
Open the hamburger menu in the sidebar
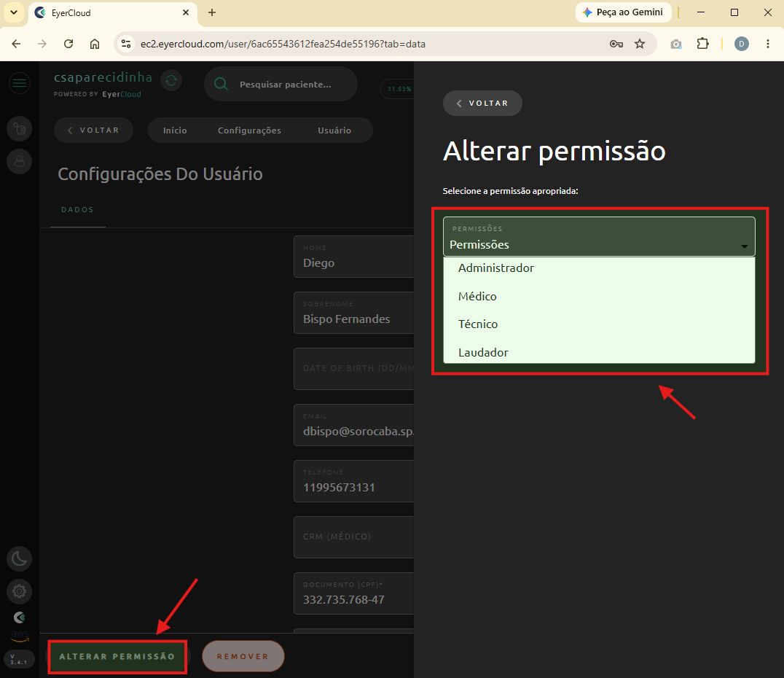click(20, 83)
